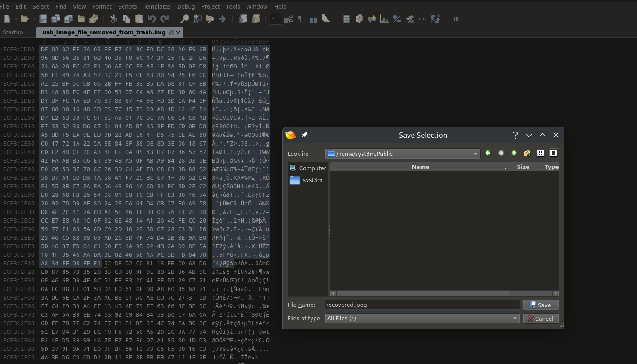
Task: Click the File name input field
Action: point(422,305)
